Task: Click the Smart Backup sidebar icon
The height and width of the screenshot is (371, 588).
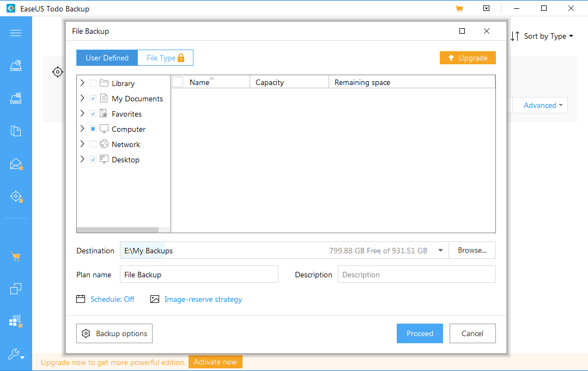Action: pyautogui.click(x=16, y=197)
